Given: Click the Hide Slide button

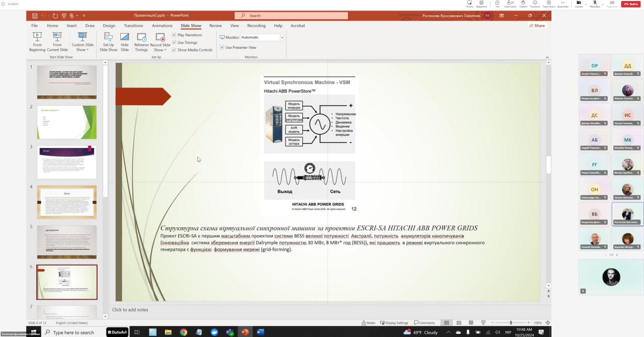Looking at the screenshot, I should coord(125,42).
